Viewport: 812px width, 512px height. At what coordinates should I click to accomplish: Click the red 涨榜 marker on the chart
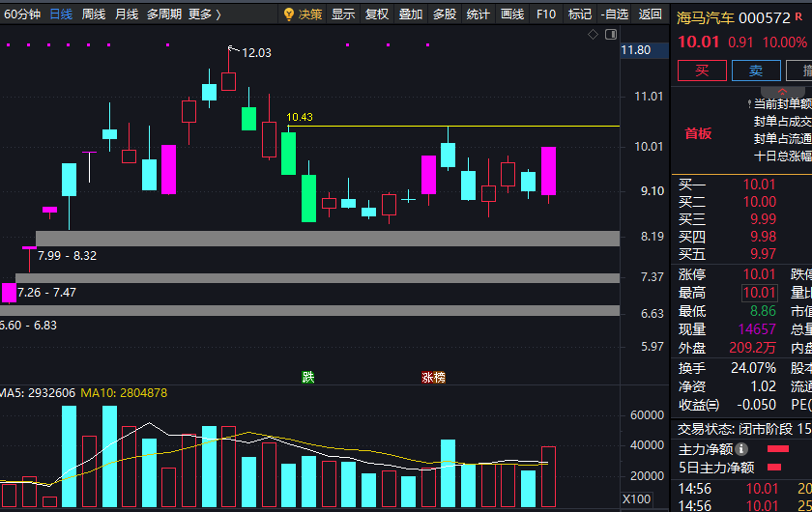point(433,377)
